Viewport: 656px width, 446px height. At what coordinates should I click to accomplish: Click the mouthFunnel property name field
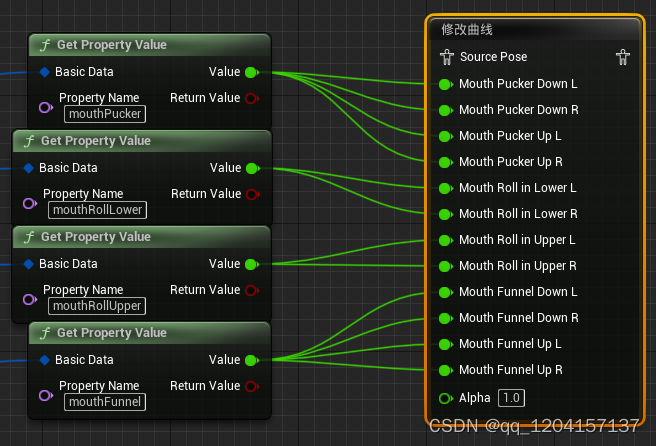105,402
